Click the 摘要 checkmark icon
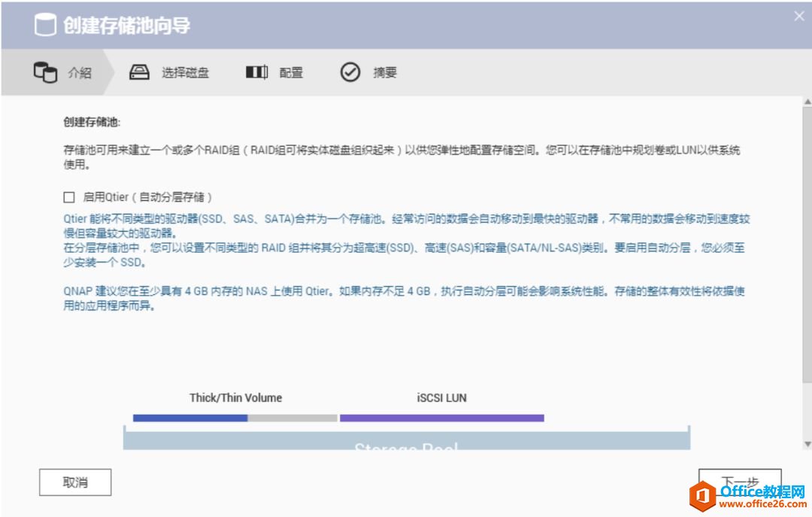Image resolution: width=812 pixels, height=517 pixels. click(x=350, y=72)
